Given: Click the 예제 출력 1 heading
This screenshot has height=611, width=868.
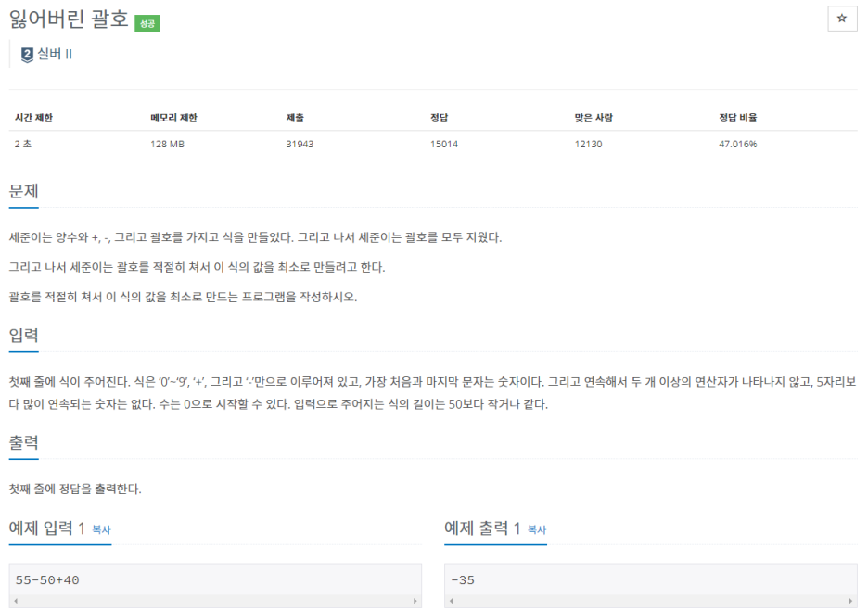Looking at the screenshot, I should [x=482, y=528].
